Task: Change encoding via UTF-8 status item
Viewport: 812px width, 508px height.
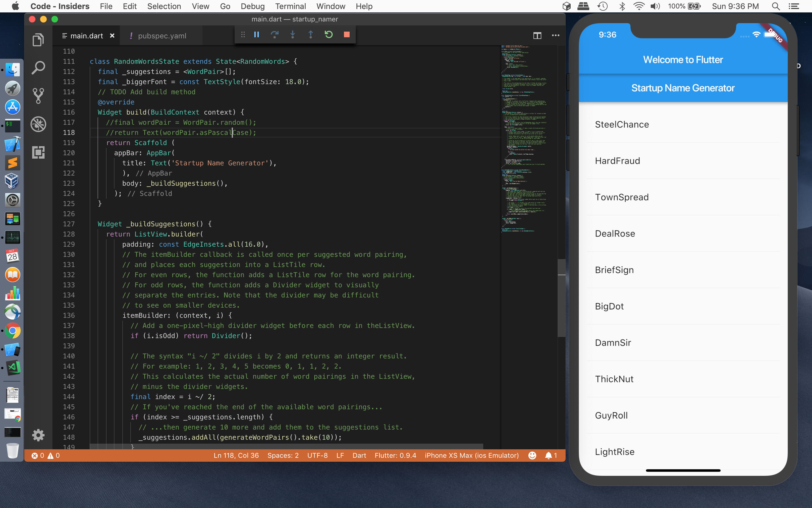Action: tap(317, 455)
